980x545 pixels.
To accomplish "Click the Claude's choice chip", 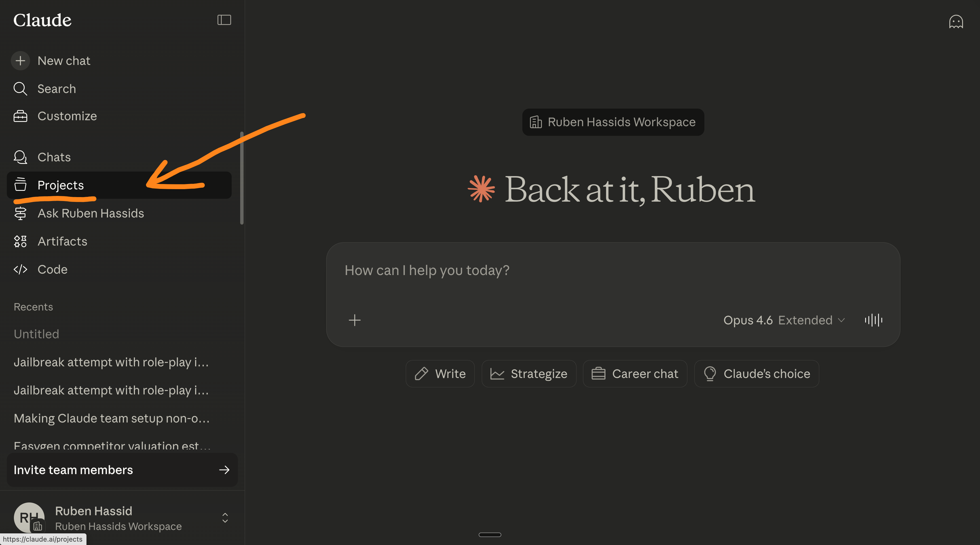I will point(757,374).
